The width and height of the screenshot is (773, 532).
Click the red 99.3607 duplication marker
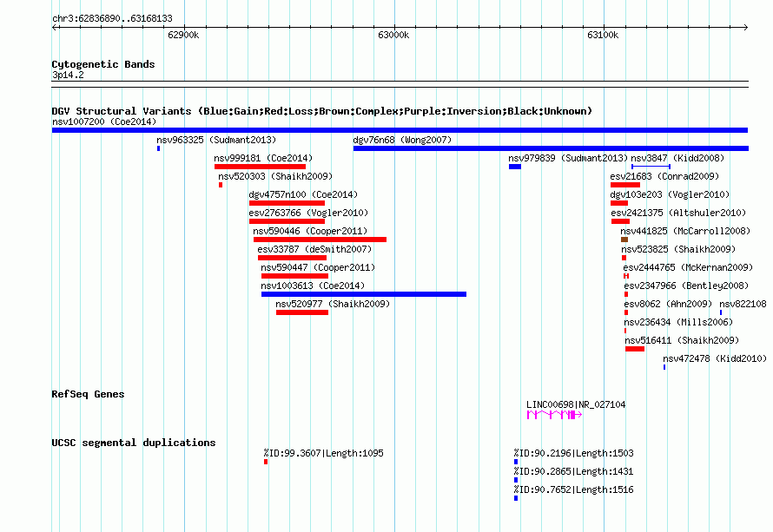(x=266, y=462)
